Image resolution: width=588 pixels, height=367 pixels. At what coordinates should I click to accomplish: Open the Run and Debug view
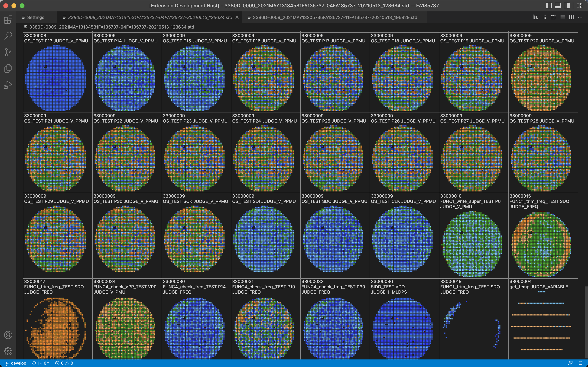(8, 85)
